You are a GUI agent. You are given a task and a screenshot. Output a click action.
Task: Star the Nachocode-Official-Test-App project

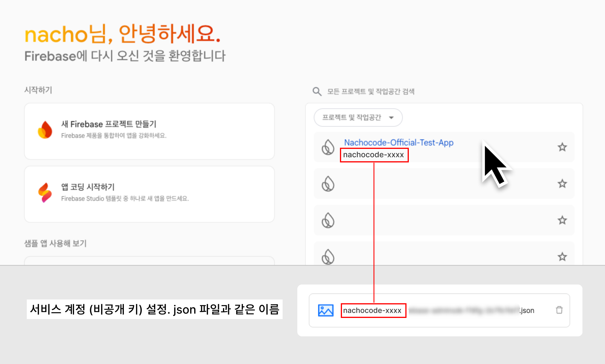point(562,147)
